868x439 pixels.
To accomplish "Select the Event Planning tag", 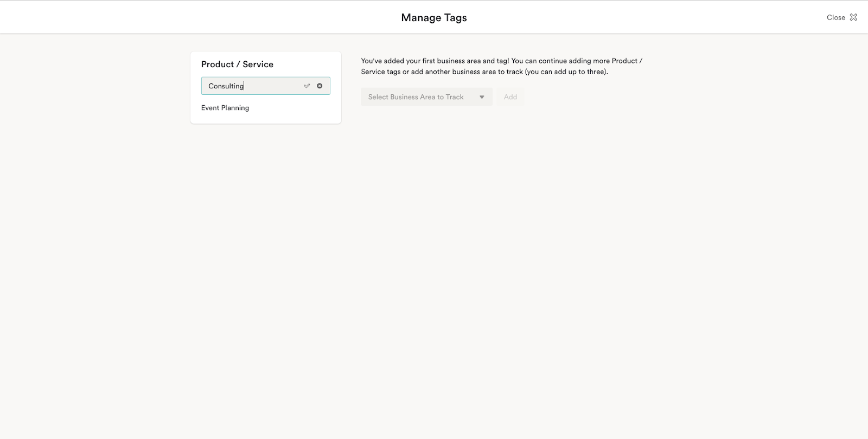I will click(x=225, y=108).
